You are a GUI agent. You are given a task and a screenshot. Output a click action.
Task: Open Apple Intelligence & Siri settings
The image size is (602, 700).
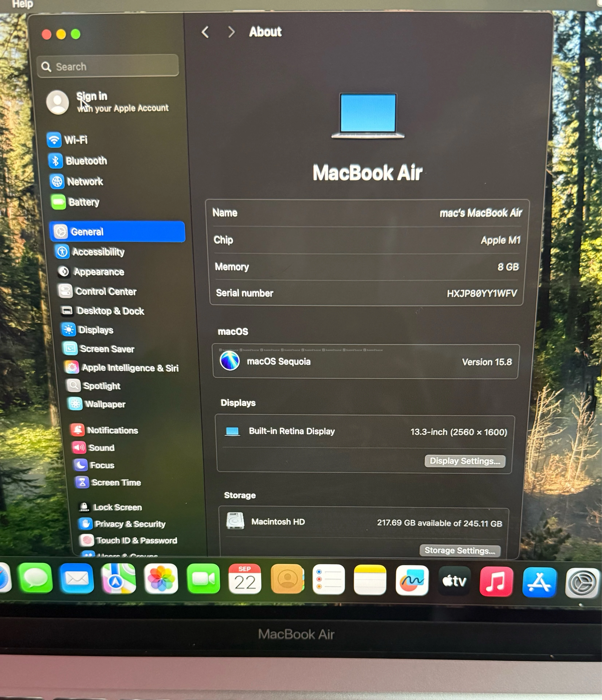point(121,367)
